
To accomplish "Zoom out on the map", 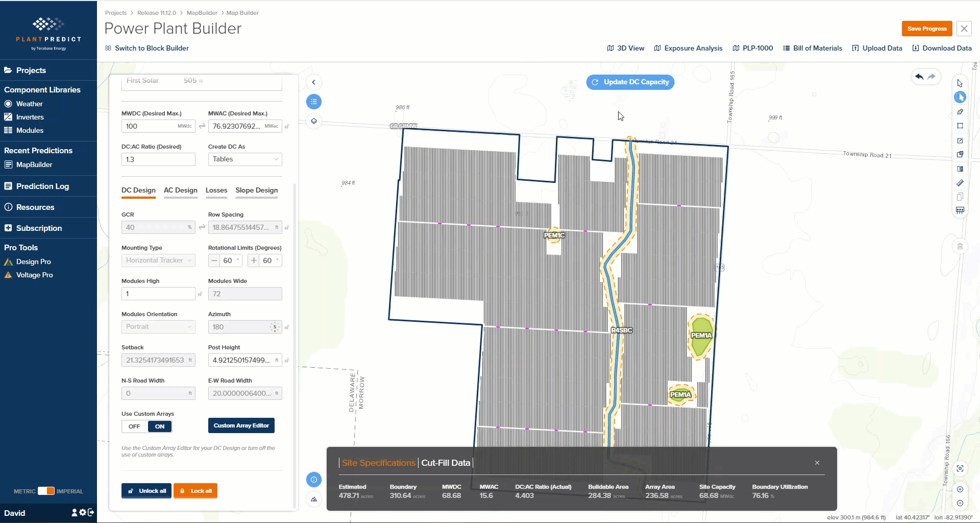I will click(960, 503).
